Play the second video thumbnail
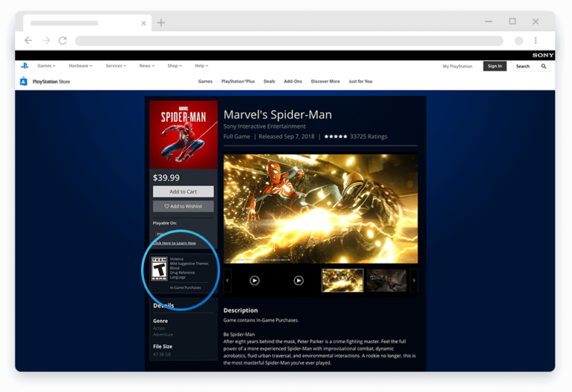 (x=299, y=280)
